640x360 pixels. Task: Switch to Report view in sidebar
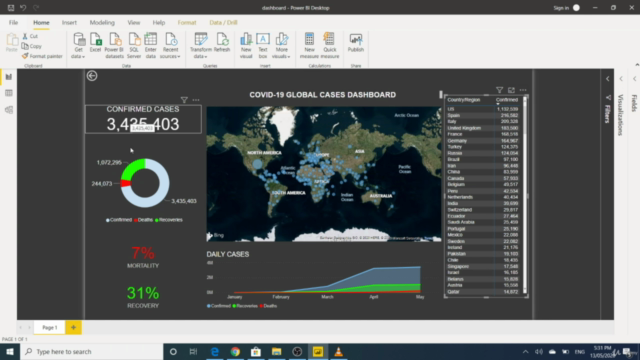tap(9, 77)
